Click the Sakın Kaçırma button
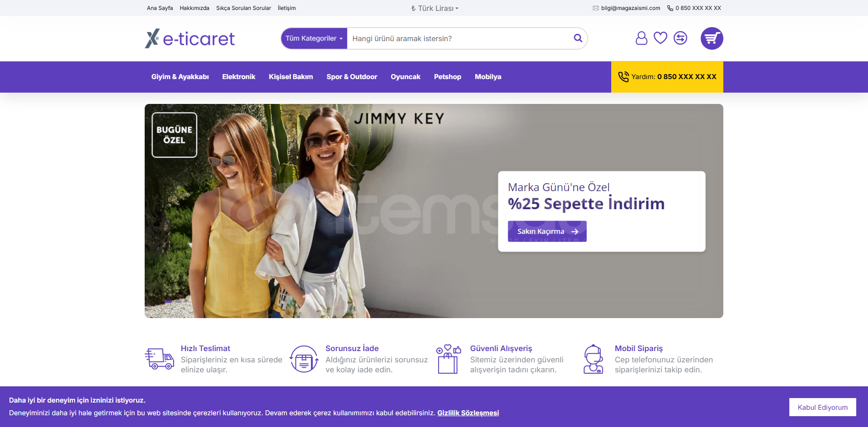The width and height of the screenshot is (868, 427). [547, 231]
